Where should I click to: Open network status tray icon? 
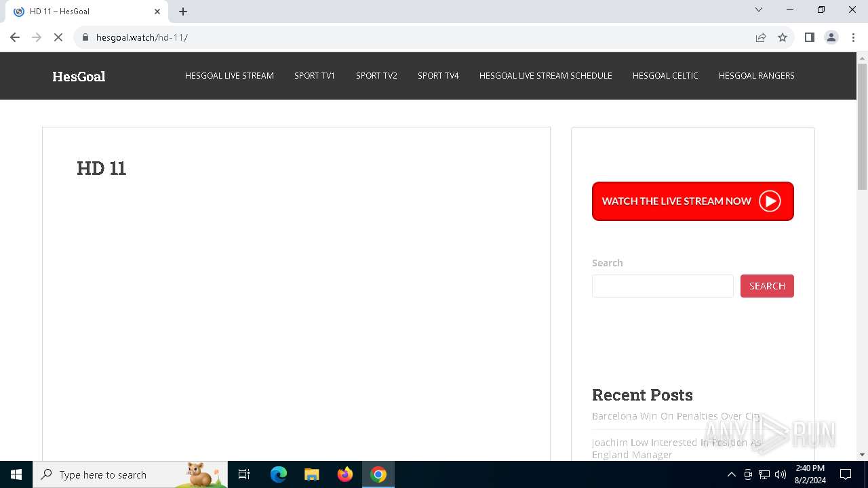pos(764,474)
